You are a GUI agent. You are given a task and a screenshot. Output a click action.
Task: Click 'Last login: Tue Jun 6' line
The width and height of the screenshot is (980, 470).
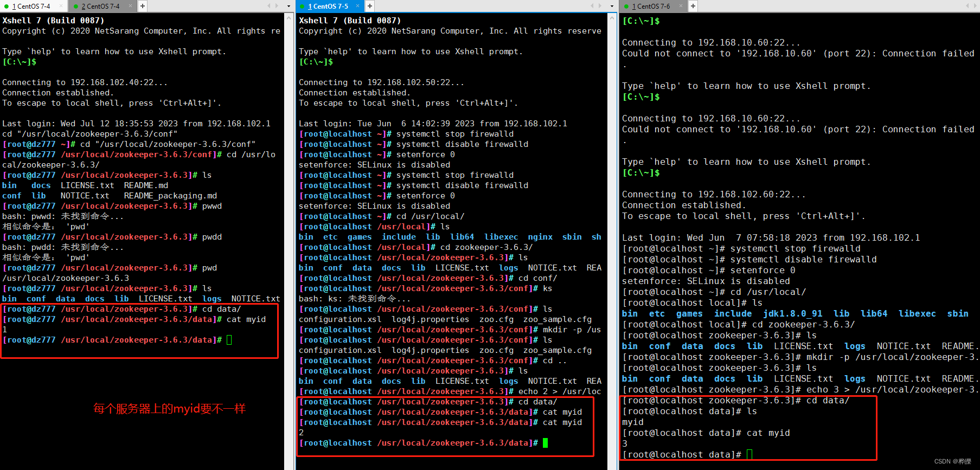click(x=433, y=124)
